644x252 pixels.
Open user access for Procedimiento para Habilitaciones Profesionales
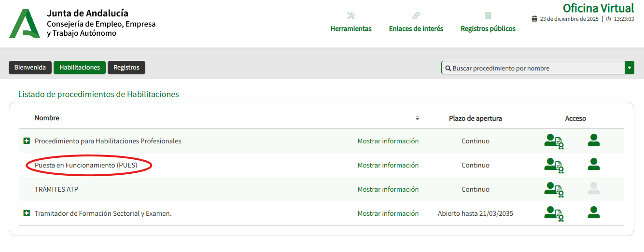click(x=593, y=140)
